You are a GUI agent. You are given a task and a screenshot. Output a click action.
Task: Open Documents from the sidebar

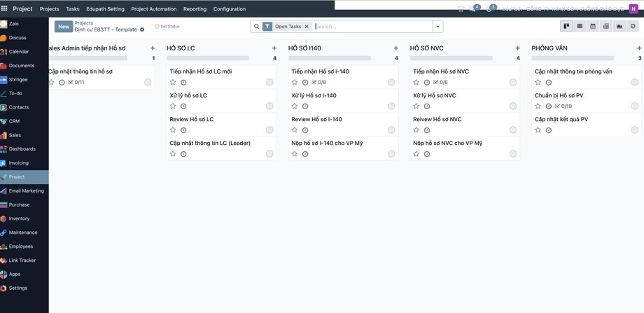pos(24,66)
